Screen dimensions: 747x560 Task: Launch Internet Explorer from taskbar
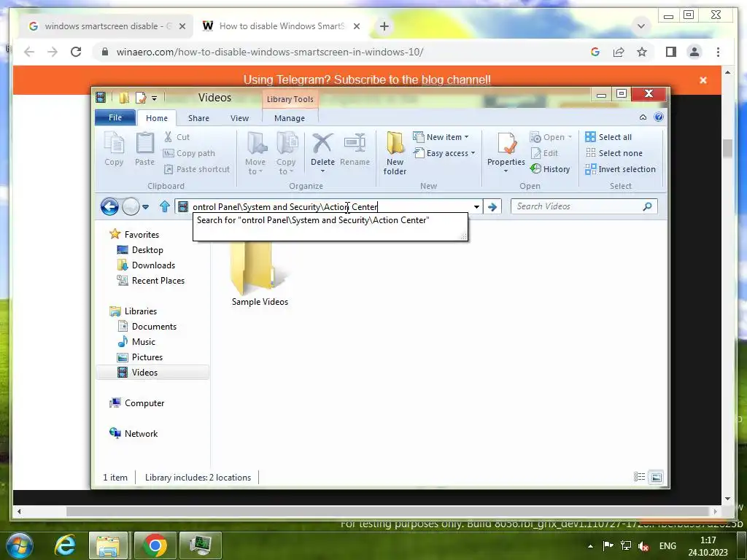pyautogui.click(x=65, y=545)
